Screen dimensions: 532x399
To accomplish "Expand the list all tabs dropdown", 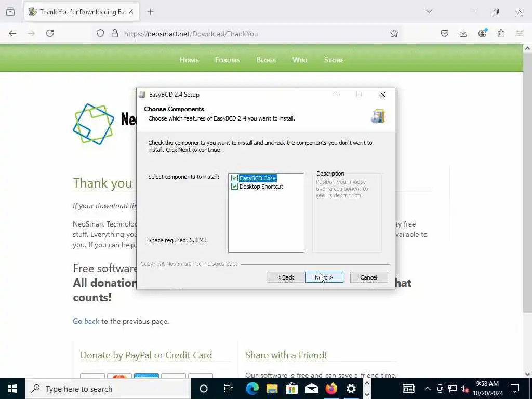I will coord(429,11).
